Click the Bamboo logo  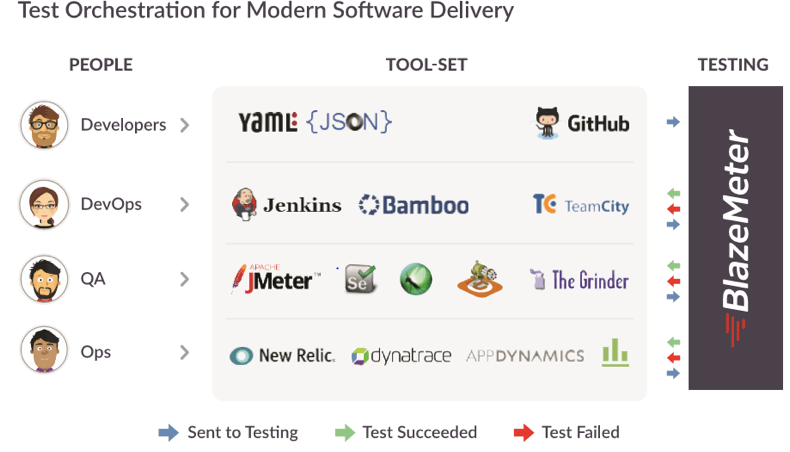tap(414, 205)
